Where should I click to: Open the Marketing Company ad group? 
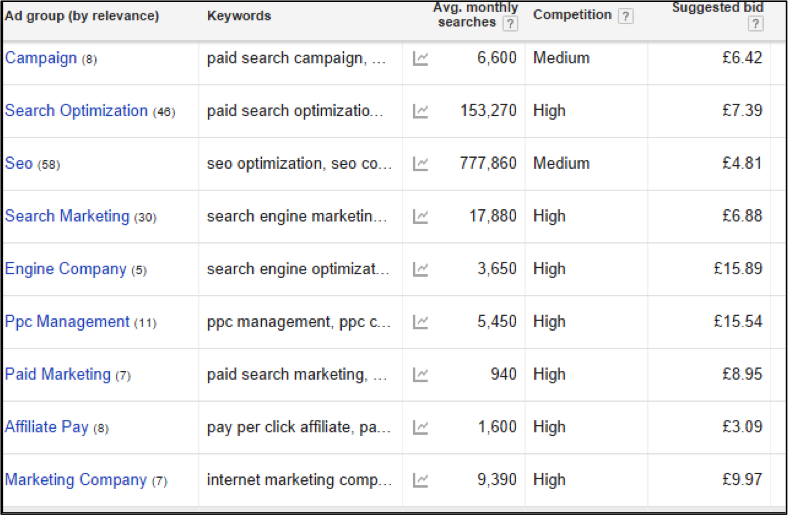tap(76, 480)
